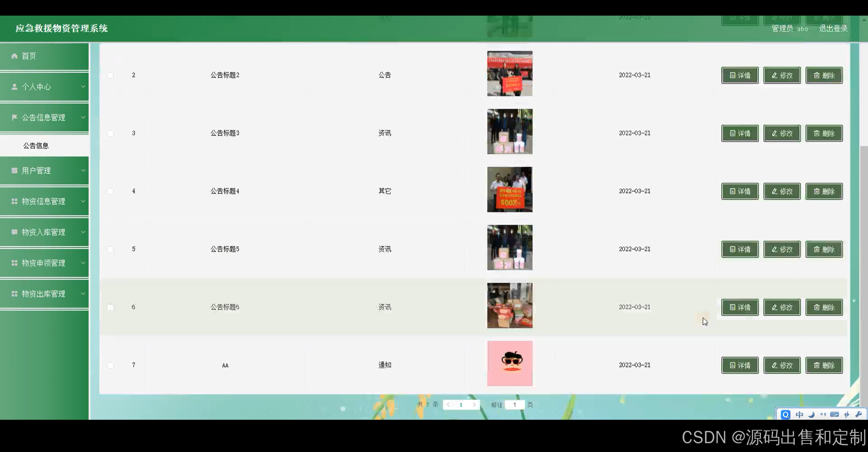This screenshot has width=868, height=452.
Task: Check the checkbox for row 2
Action: click(111, 75)
